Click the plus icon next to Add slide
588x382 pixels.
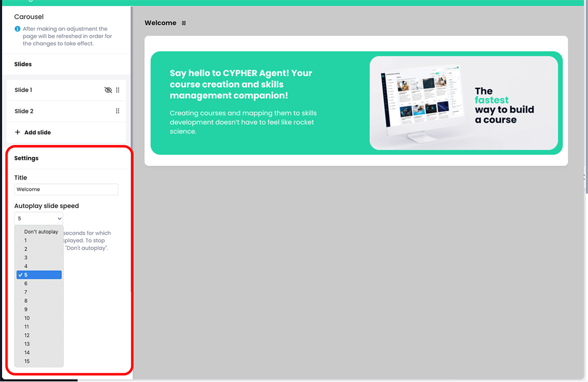(x=17, y=132)
